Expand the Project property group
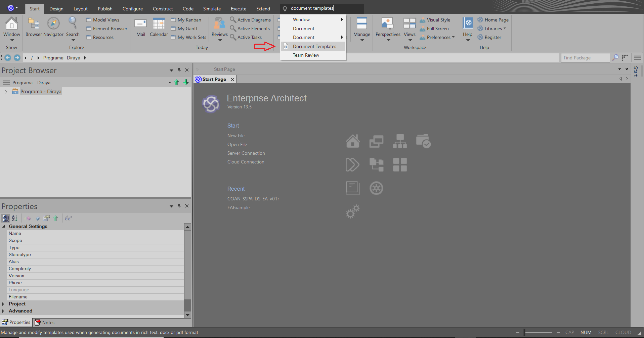Viewport: 644px width, 338px height. (x=3, y=304)
